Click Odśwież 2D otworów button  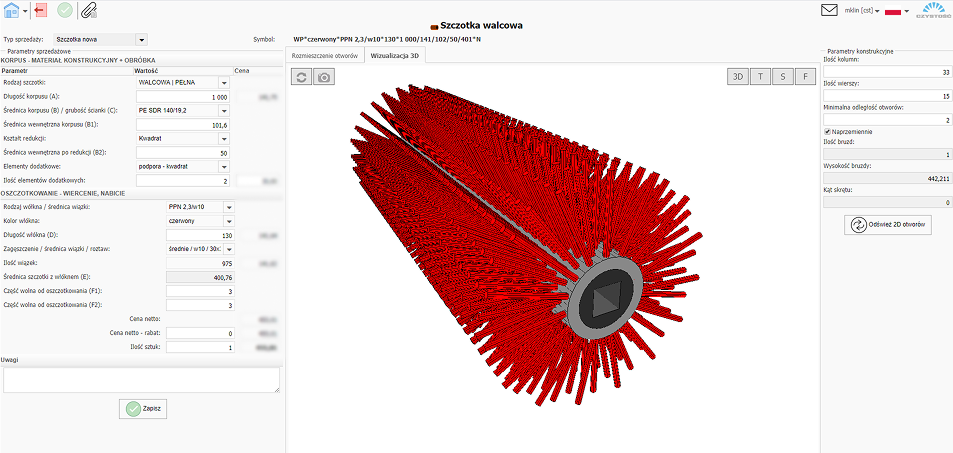pos(888,224)
